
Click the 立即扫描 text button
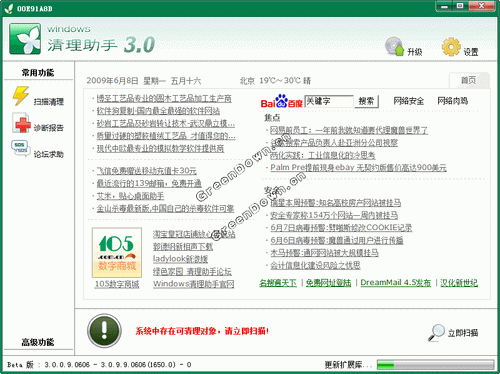click(x=463, y=333)
